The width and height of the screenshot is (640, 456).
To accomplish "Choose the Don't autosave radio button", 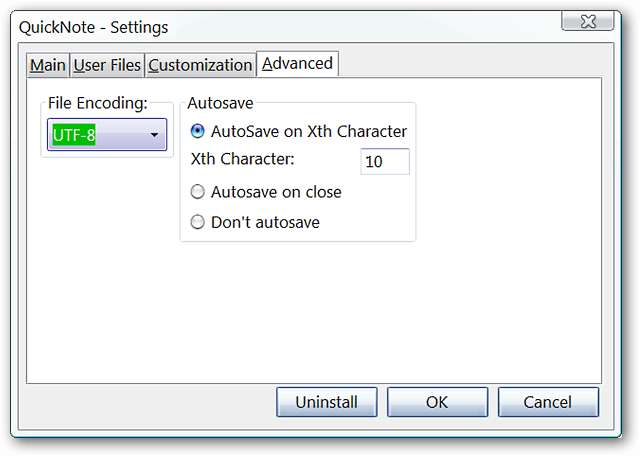I will click(x=198, y=222).
